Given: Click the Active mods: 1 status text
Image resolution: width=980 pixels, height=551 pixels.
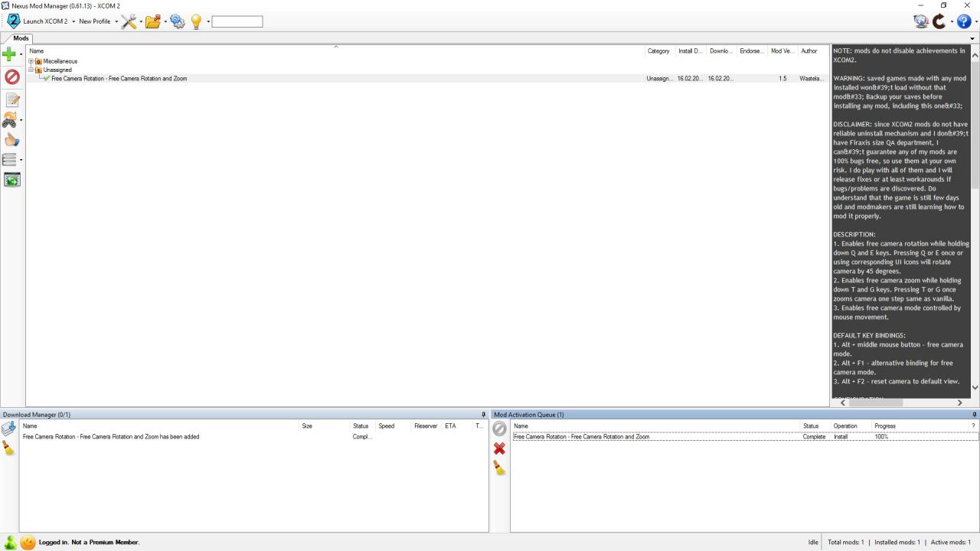Looking at the screenshot, I should point(950,542).
